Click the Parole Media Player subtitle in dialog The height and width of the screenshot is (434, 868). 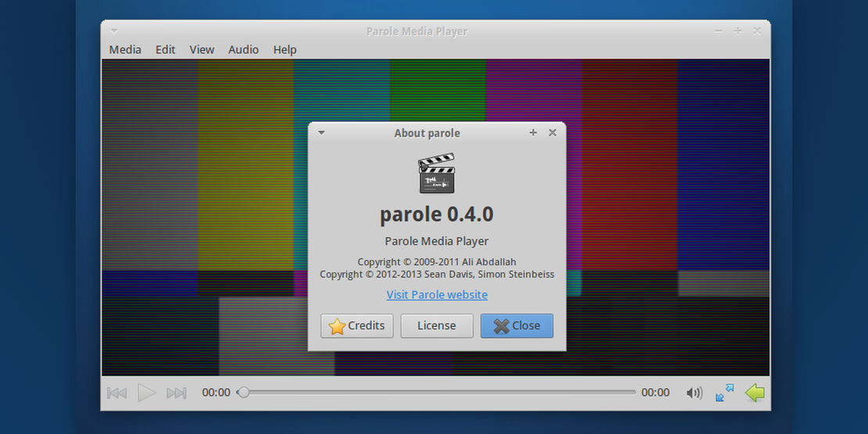[x=437, y=242]
